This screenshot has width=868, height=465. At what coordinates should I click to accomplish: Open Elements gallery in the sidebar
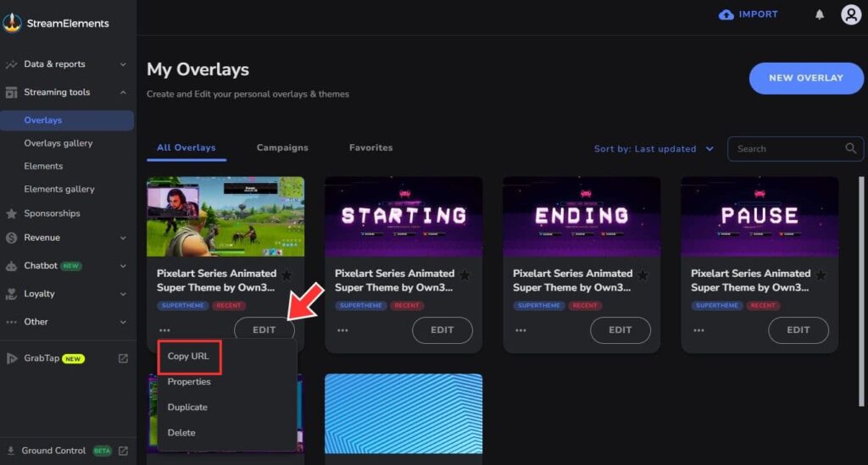[x=59, y=189]
